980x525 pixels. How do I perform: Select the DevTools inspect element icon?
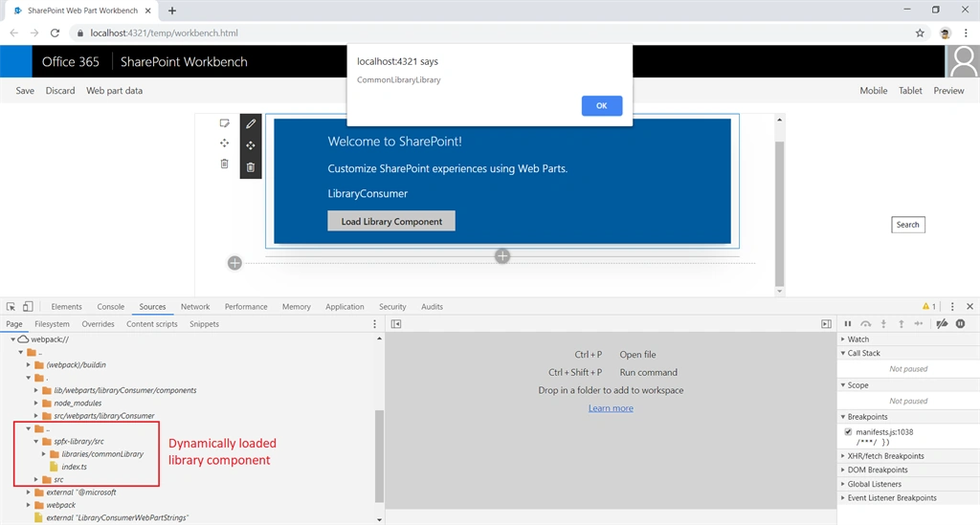[x=11, y=307]
